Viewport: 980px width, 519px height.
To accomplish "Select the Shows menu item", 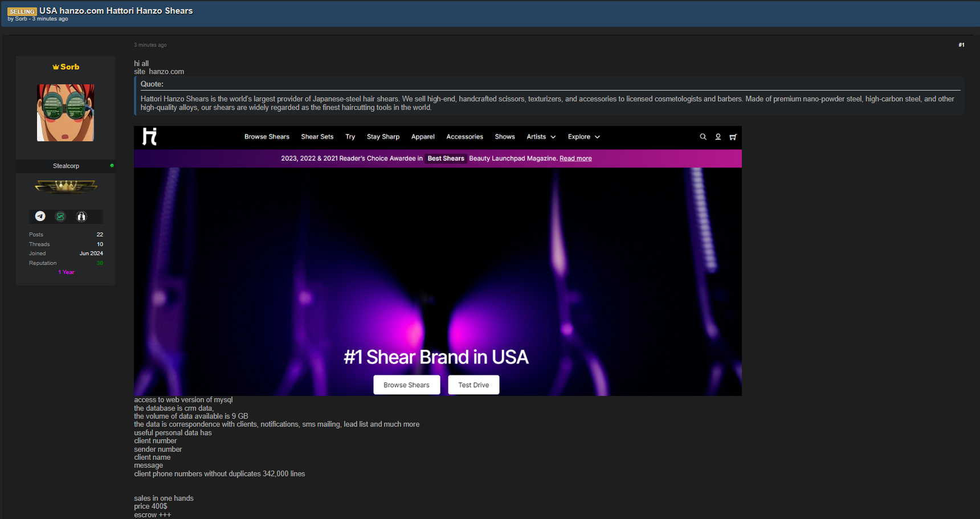I will [x=505, y=137].
